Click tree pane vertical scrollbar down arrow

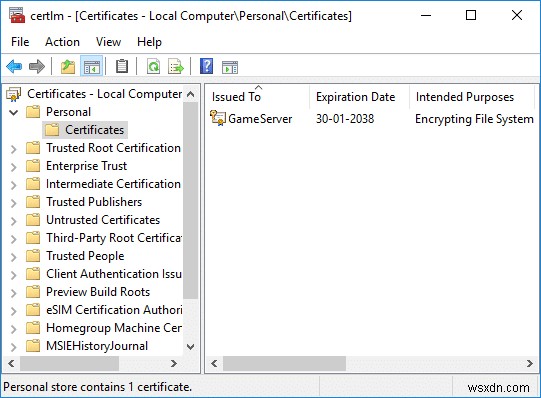[x=190, y=346]
